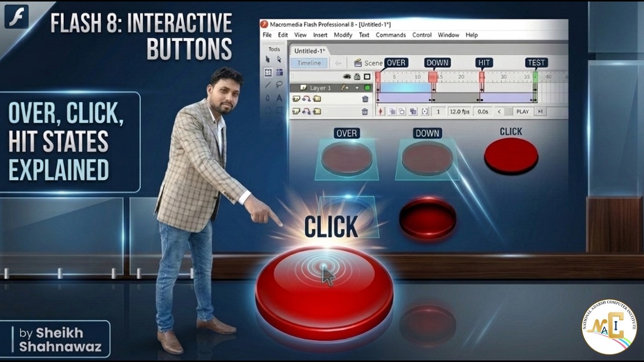Viewport: 644px width, 362px height.
Task: Pick the Line tool in Tools panel
Action: [x=268, y=85]
